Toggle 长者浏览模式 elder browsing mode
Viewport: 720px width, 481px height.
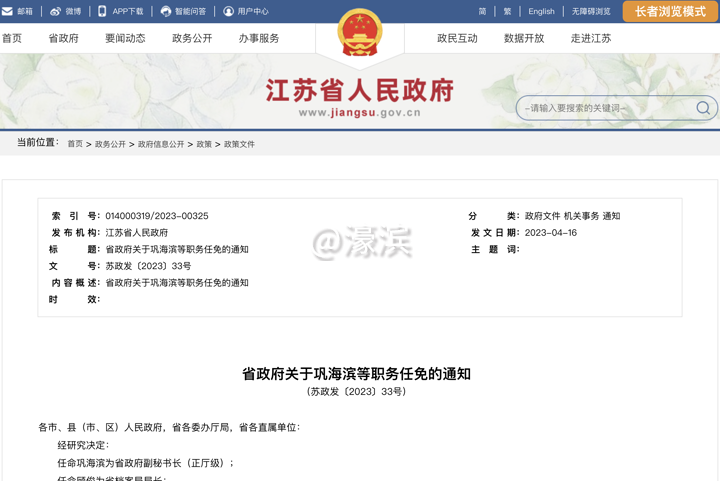point(670,11)
